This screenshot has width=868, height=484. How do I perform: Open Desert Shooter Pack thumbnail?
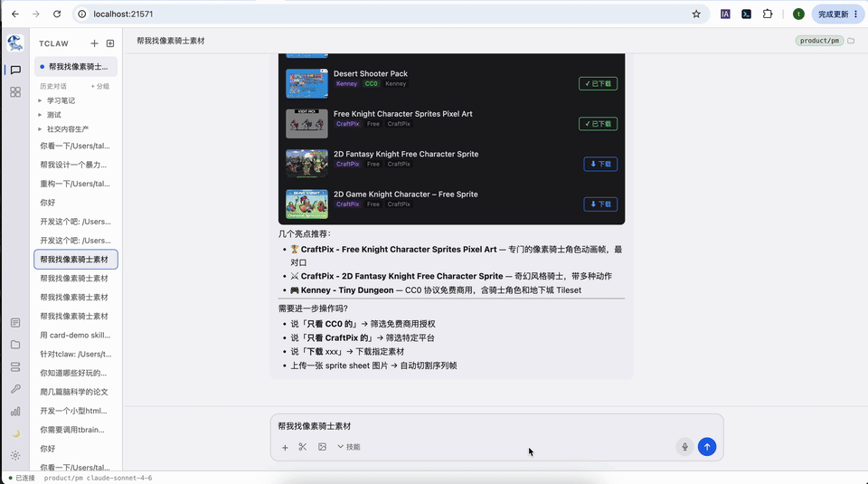click(x=307, y=83)
